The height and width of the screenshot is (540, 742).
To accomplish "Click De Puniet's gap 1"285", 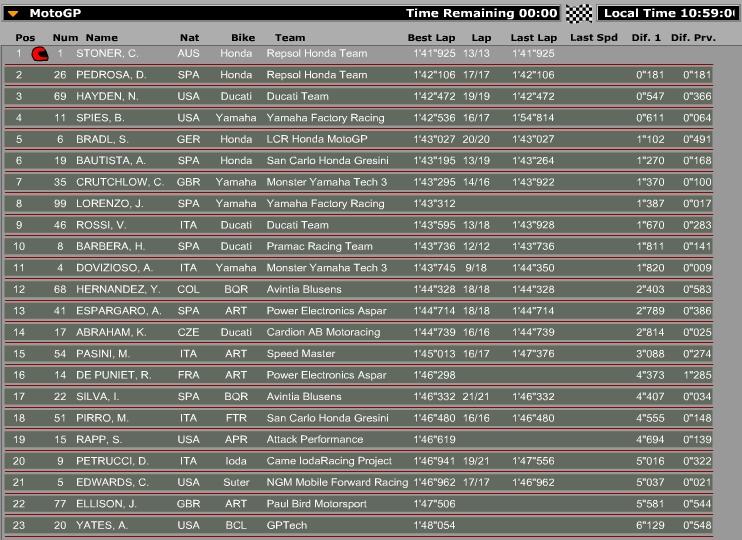I will [x=697, y=375].
